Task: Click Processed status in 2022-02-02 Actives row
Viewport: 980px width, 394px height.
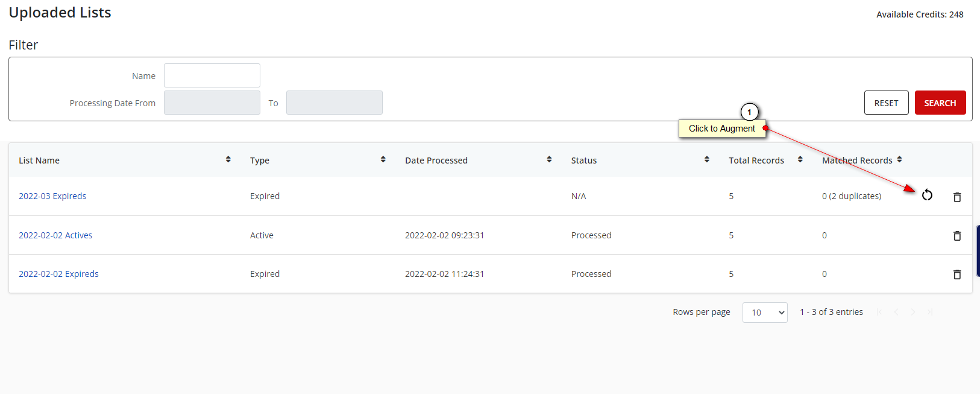Action: point(591,235)
